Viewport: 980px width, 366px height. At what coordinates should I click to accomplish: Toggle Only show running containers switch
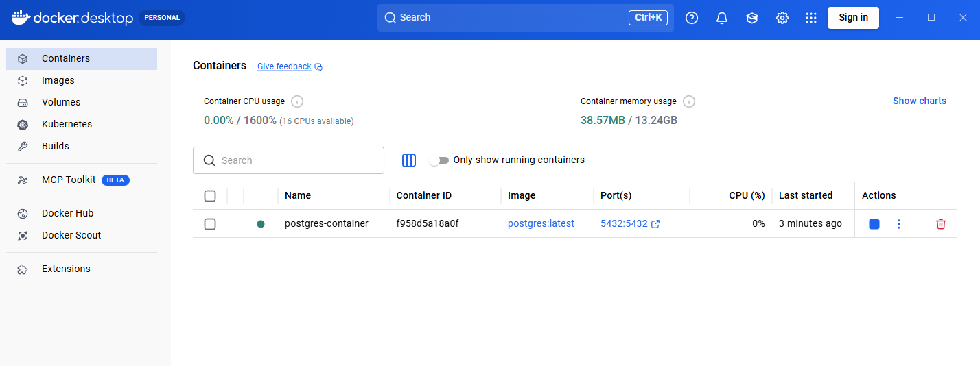(x=439, y=160)
